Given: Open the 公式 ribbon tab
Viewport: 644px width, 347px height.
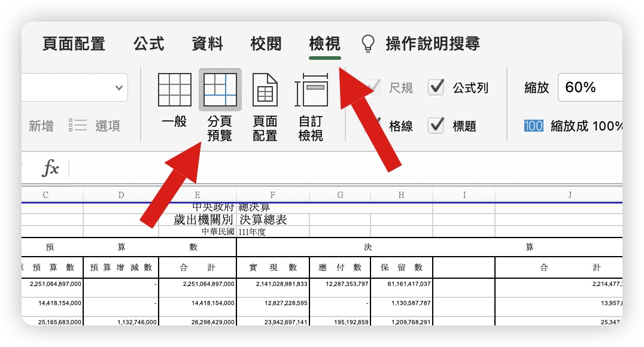Looking at the screenshot, I should pos(148,44).
